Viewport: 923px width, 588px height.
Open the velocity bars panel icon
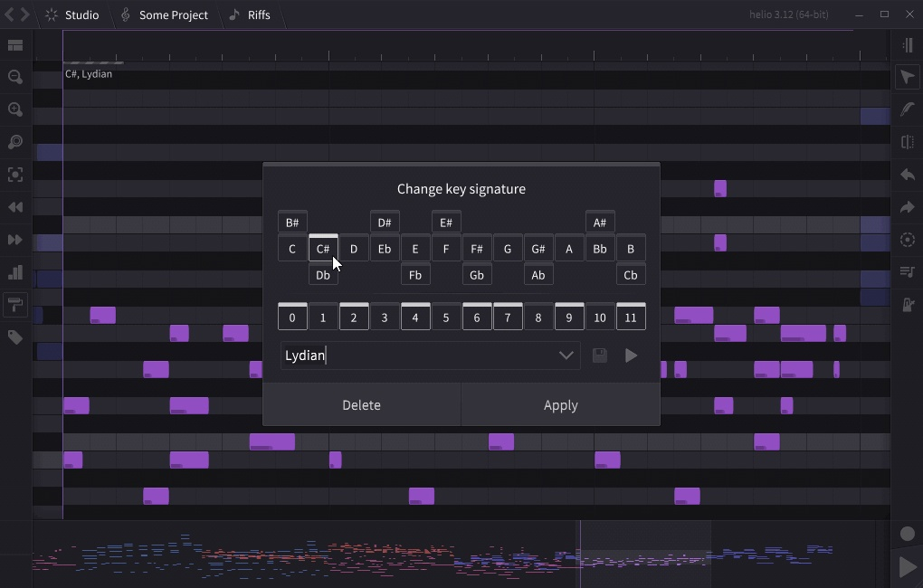point(15,272)
